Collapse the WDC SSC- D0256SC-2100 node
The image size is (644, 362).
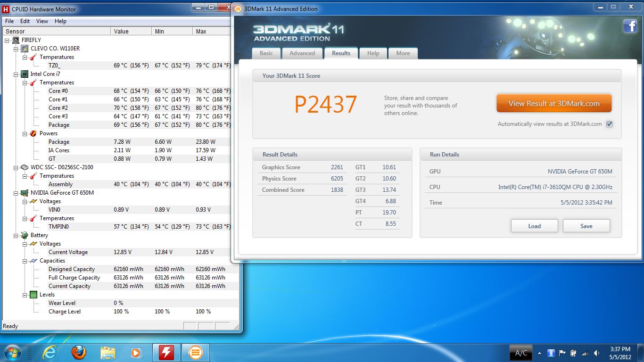(x=16, y=167)
